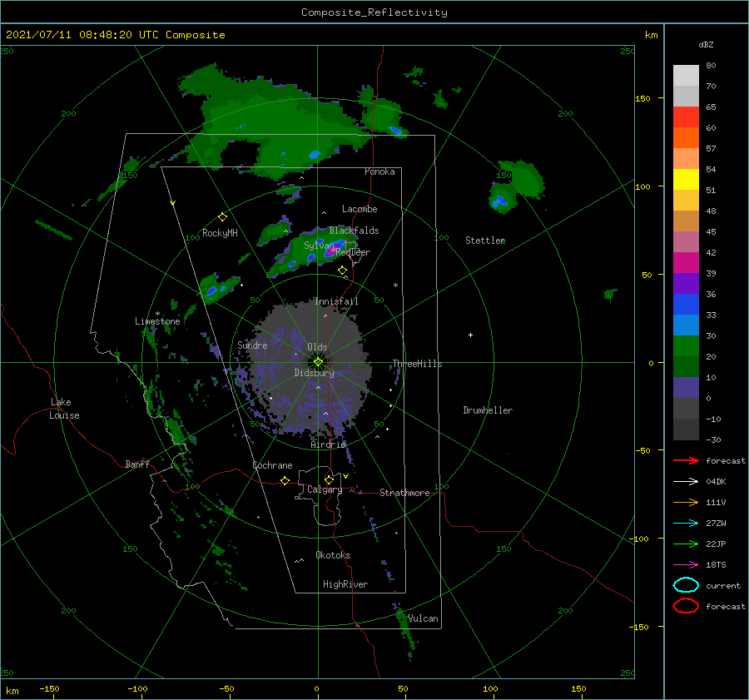Click the 04DK legend label
Viewport: 749px width, 700px height.
click(x=716, y=482)
